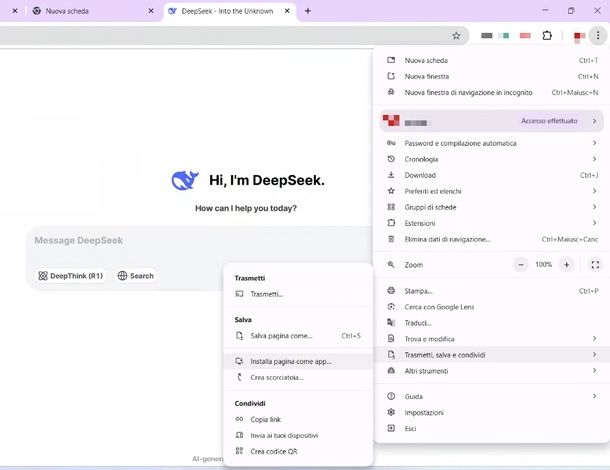610x470 pixels.
Task: Click Stampa... print entry
Action: tap(492, 291)
